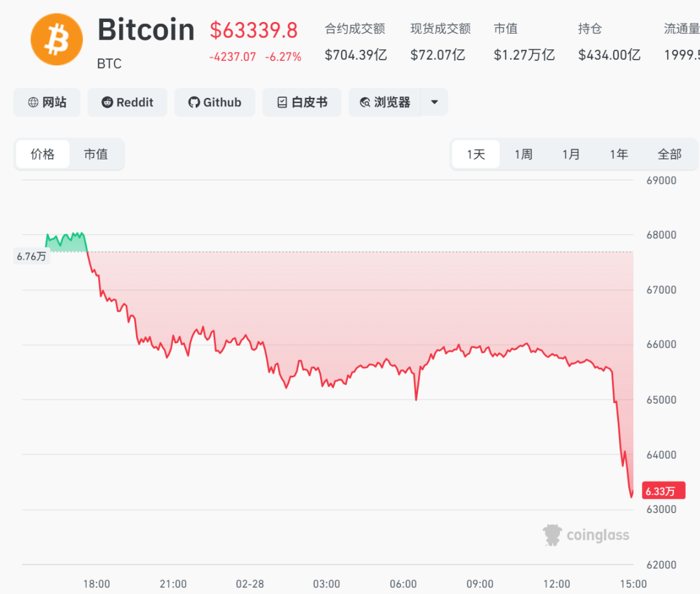Expand the dropdown arrow next to 浏览器
Screen dimensions: 700x594
434,102
